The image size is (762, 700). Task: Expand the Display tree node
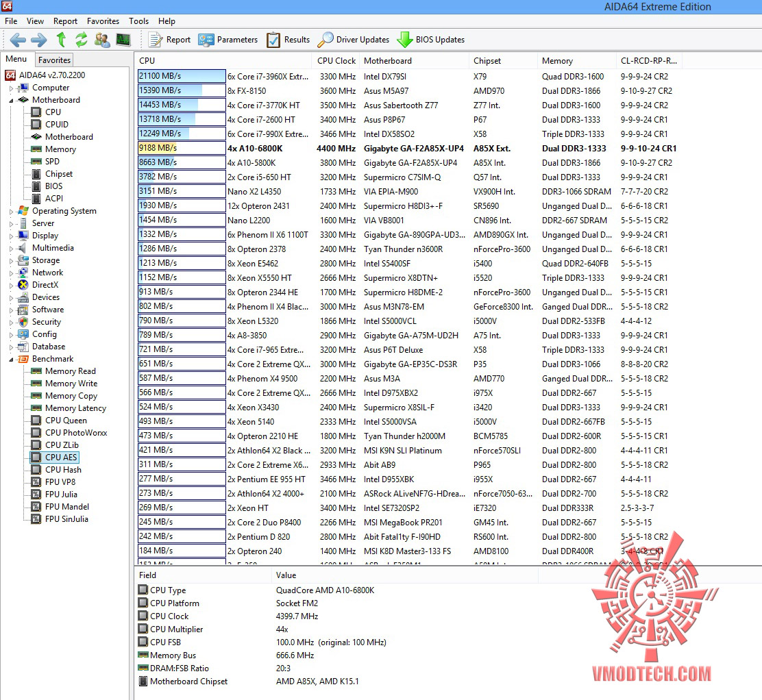pos(12,236)
